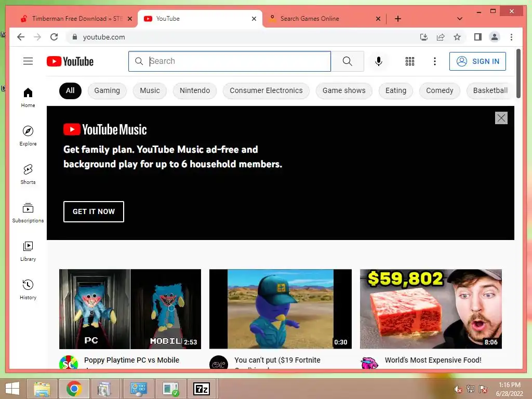Select the Game shows chip

click(344, 90)
